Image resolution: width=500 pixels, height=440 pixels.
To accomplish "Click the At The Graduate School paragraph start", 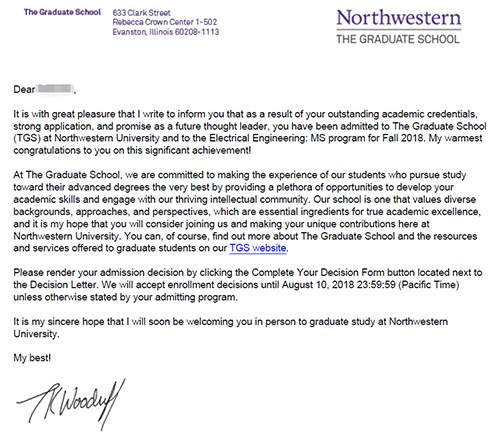I will (x=67, y=175).
